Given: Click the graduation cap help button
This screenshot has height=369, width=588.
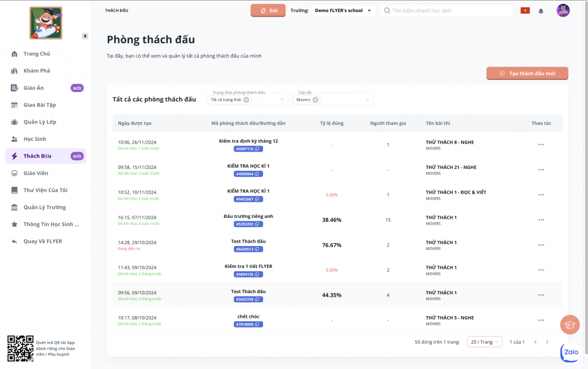Looking at the screenshot, I should click(x=570, y=325).
